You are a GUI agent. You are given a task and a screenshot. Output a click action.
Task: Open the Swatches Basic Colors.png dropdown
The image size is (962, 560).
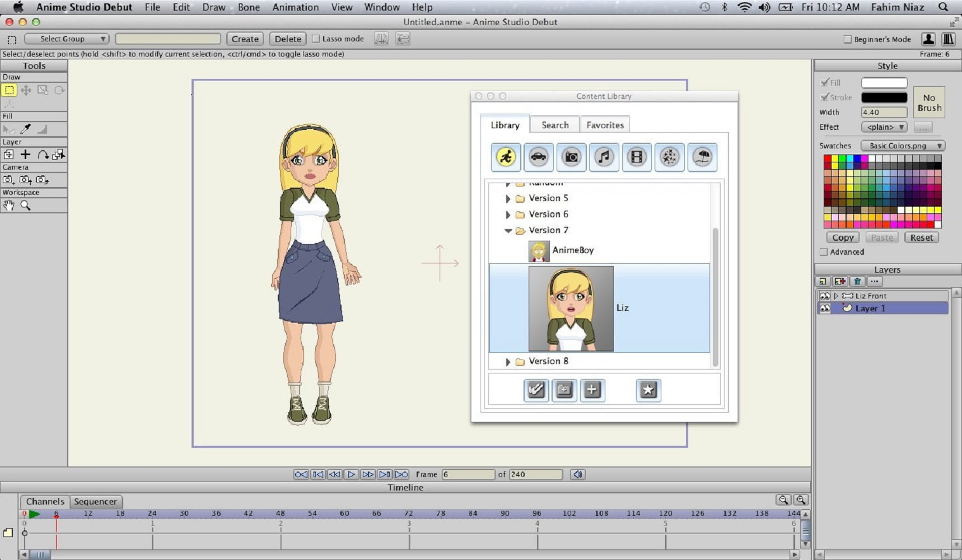tap(903, 146)
